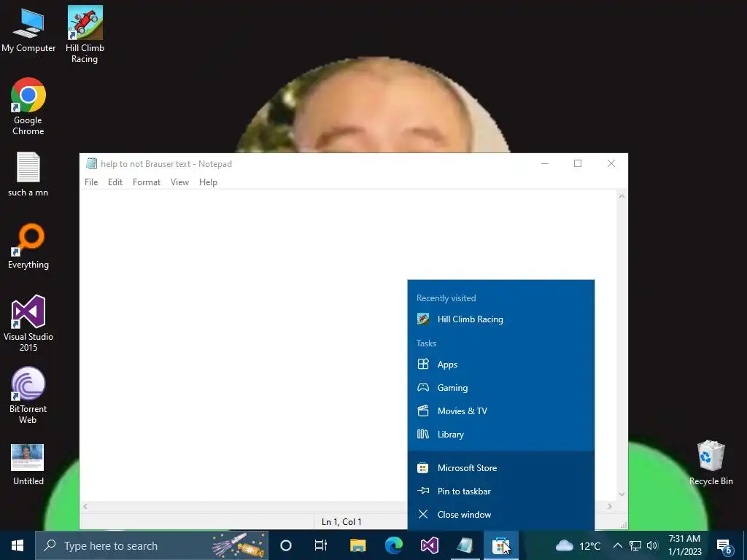Select the Untitled image file
Viewport: 747px width, 560px height.
[28, 464]
